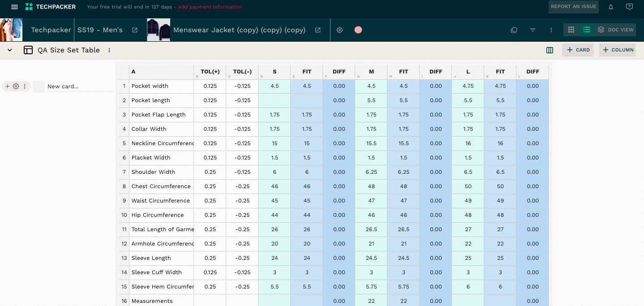Image resolution: width=644 pixels, height=306 pixels.
Task: Open new card more options dots
Action: [25, 86]
